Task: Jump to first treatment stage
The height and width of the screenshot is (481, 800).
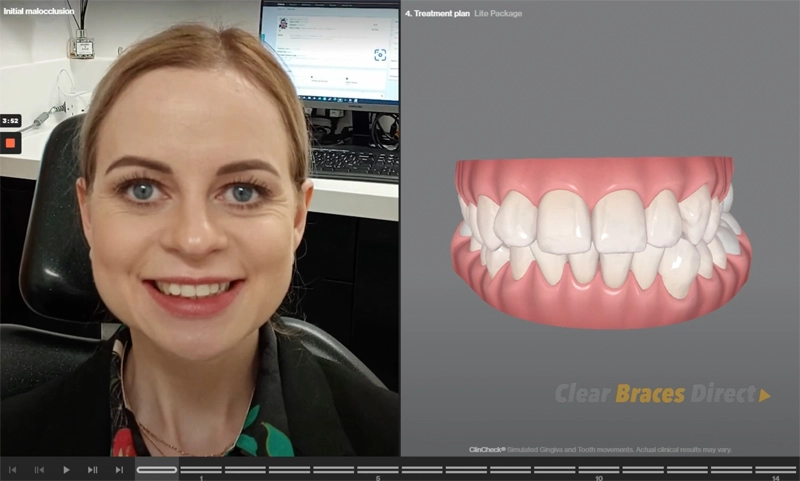Action: (13, 469)
